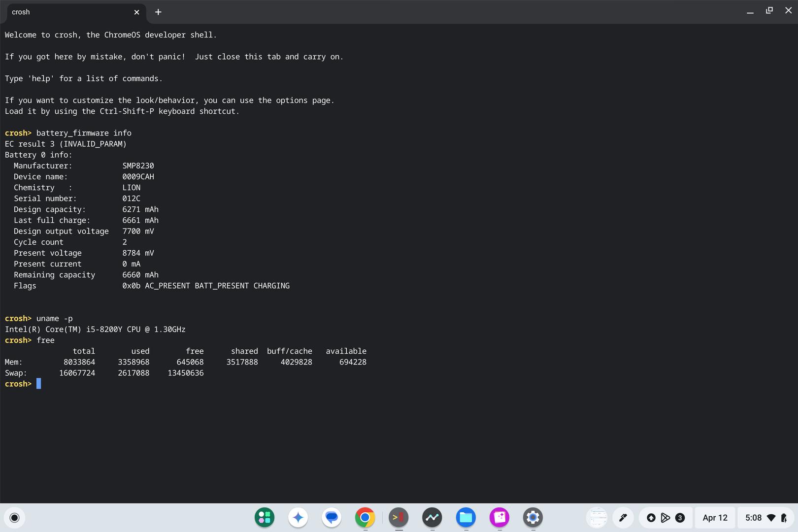Image resolution: width=798 pixels, height=532 pixels.
Task: Launch Gemini from the shelf
Action: (298, 517)
